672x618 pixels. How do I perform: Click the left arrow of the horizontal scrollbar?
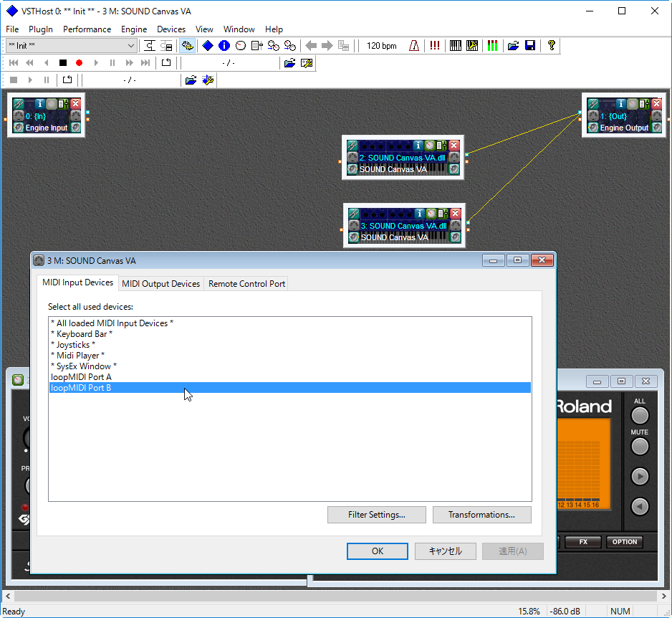[x=8, y=596]
